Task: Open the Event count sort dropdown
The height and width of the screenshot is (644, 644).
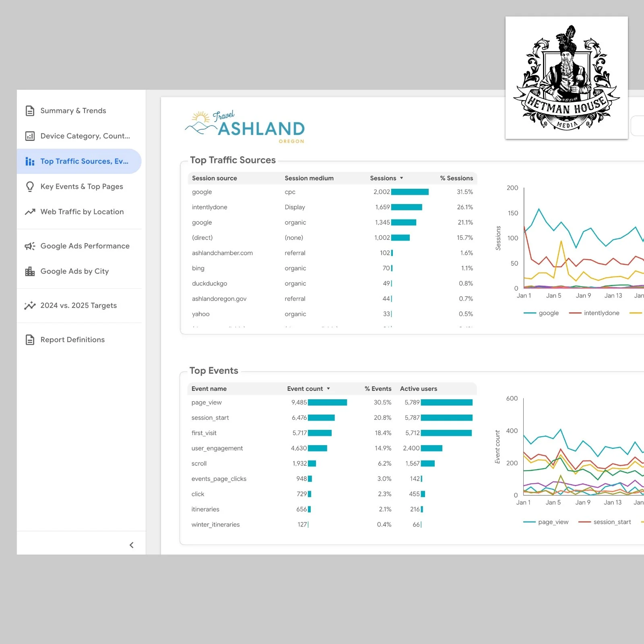Action: [328, 388]
